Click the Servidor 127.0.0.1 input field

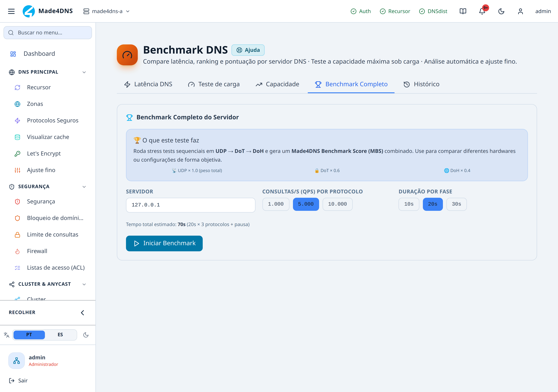(x=191, y=205)
